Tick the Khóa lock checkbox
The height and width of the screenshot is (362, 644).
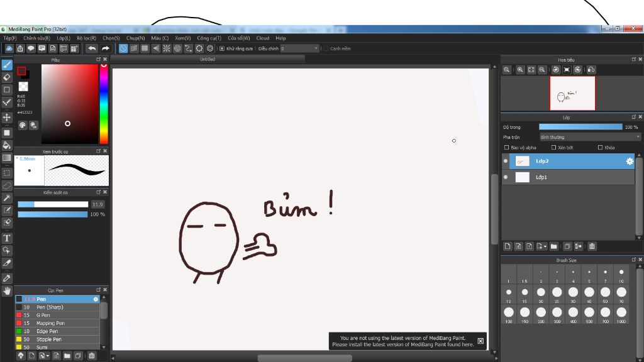[601, 147]
